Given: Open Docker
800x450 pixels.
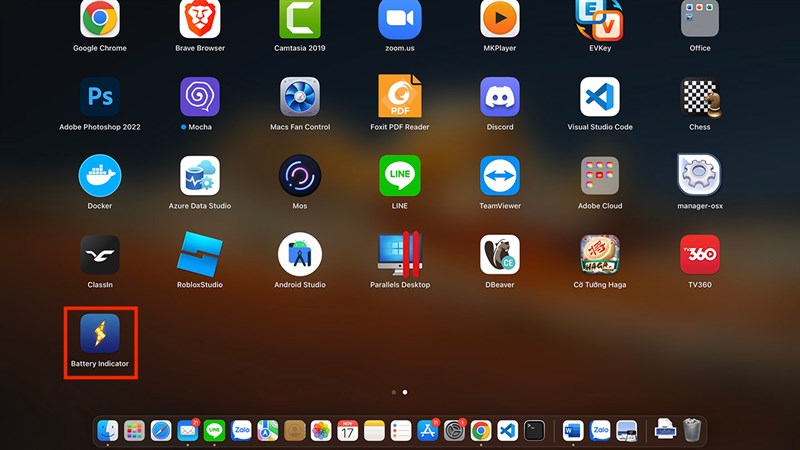Looking at the screenshot, I should (100, 176).
